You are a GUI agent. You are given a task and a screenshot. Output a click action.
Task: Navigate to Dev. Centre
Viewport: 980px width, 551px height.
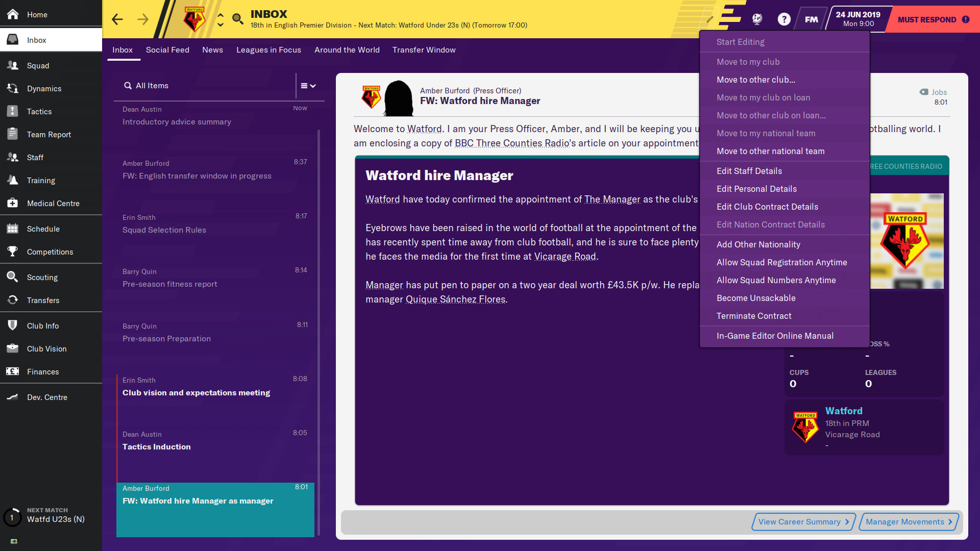coord(46,396)
